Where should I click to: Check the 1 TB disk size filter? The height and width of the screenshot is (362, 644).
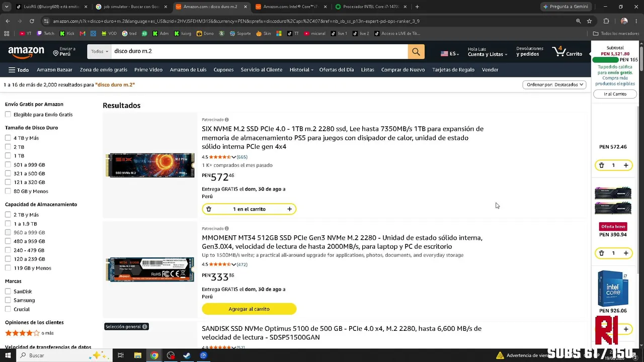8,156
